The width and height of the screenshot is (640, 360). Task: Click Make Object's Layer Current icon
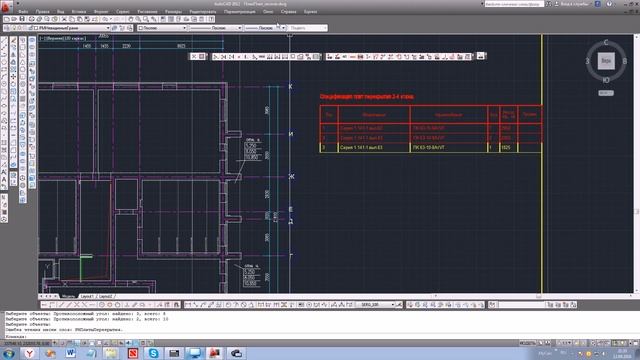[114, 28]
